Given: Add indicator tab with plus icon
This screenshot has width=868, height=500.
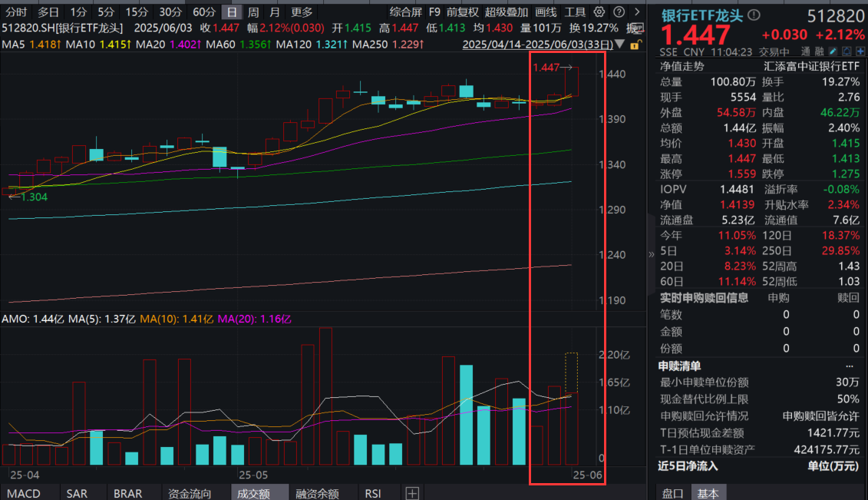Looking at the screenshot, I should [x=412, y=493].
